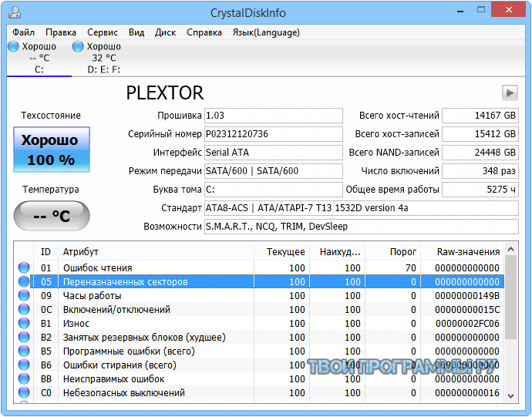Click status circle for drives D: E: F:
Viewport: 532px width, 417px height.
(x=78, y=46)
